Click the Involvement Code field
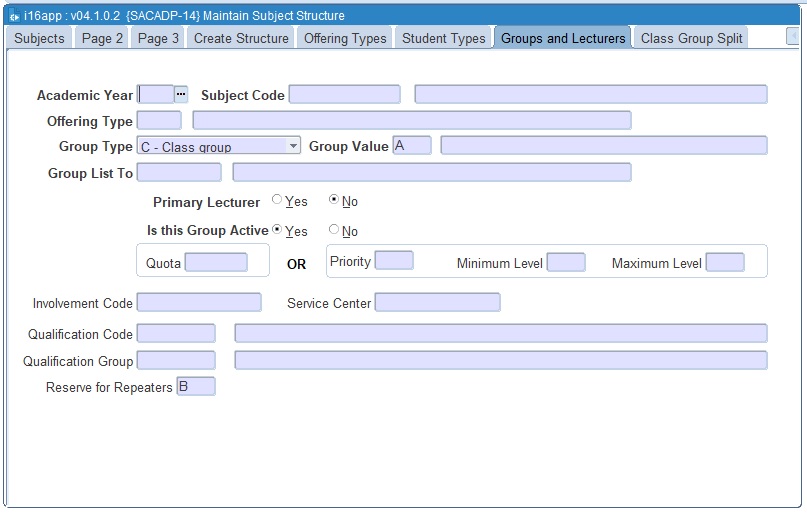 [x=199, y=303]
